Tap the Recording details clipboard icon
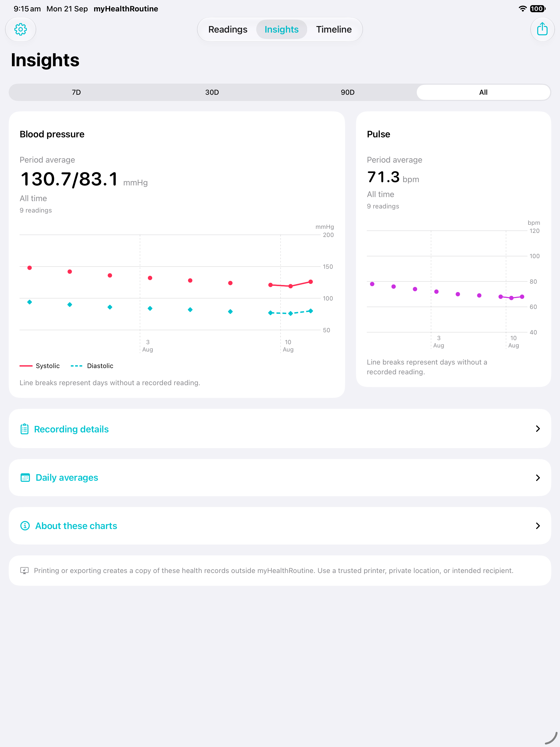The image size is (560, 747). (x=24, y=429)
